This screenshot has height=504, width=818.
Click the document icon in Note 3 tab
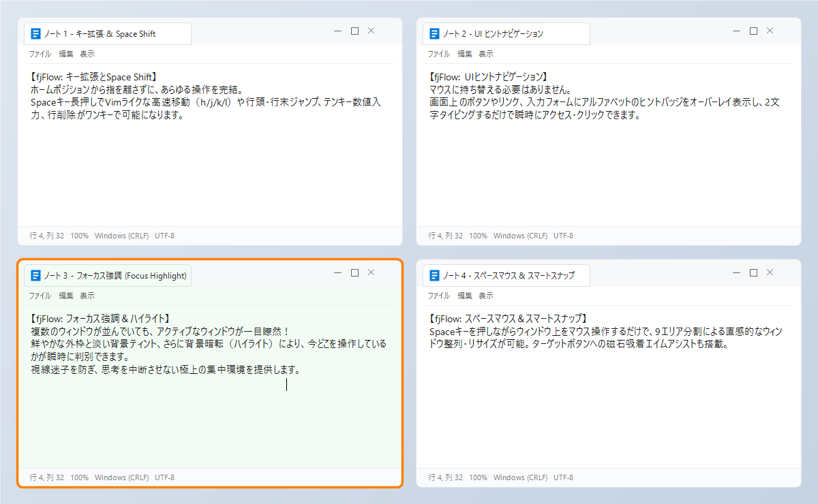(x=35, y=275)
